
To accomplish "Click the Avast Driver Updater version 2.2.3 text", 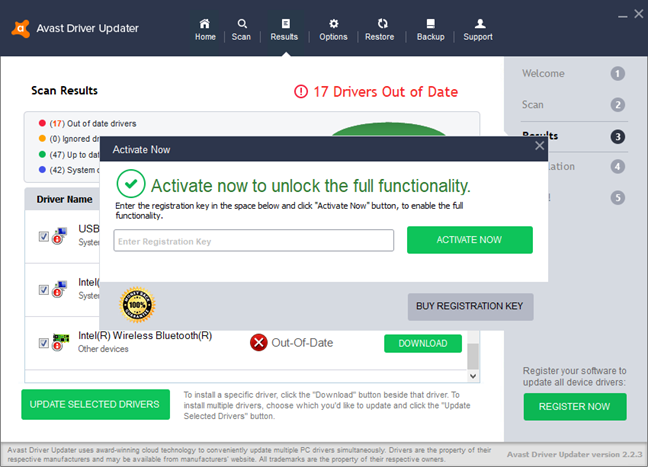I will pos(575,454).
